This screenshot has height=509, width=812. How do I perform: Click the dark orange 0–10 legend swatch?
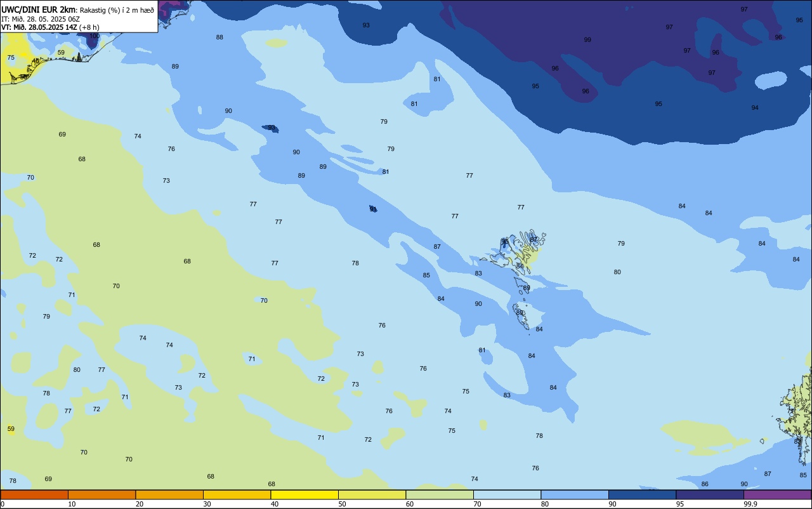pyautogui.click(x=34, y=494)
